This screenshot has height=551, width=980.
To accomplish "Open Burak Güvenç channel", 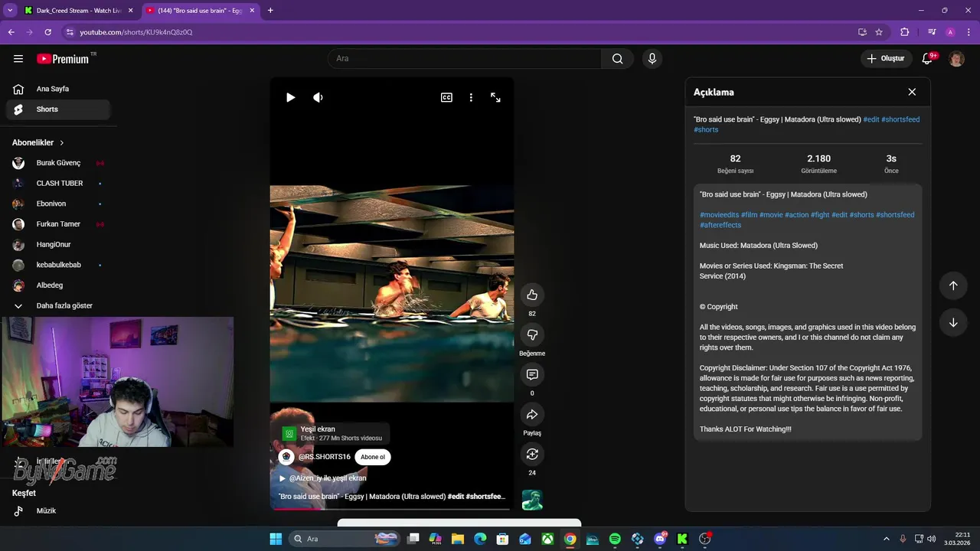I will coord(58,163).
